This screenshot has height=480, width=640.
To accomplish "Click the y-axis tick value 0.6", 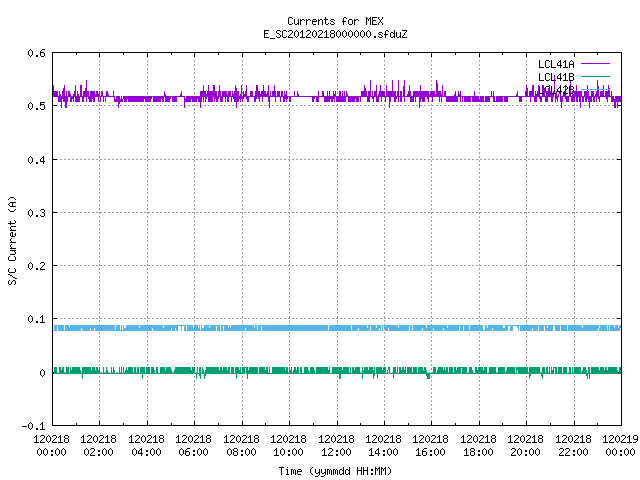I will coord(36,53).
